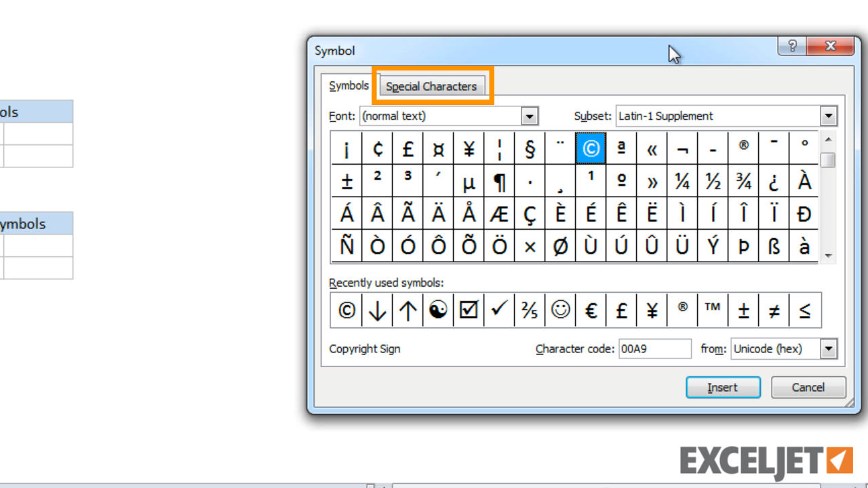Switch to the Special Characters tab
Screen dimensions: 868x488
coord(432,87)
